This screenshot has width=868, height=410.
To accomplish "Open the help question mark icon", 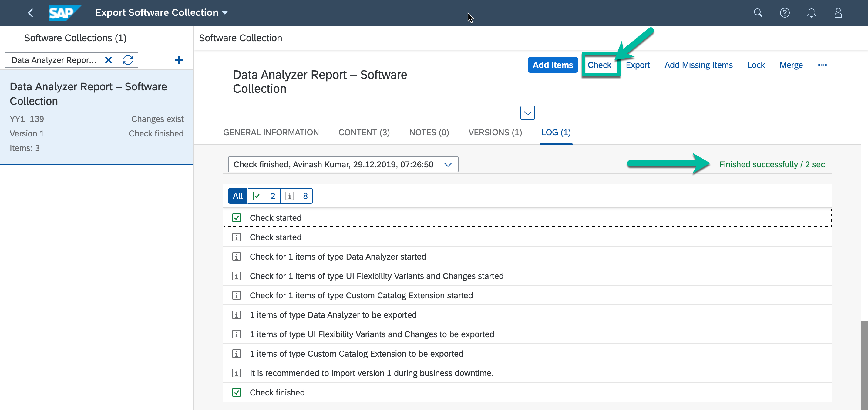I will pyautogui.click(x=784, y=13).
